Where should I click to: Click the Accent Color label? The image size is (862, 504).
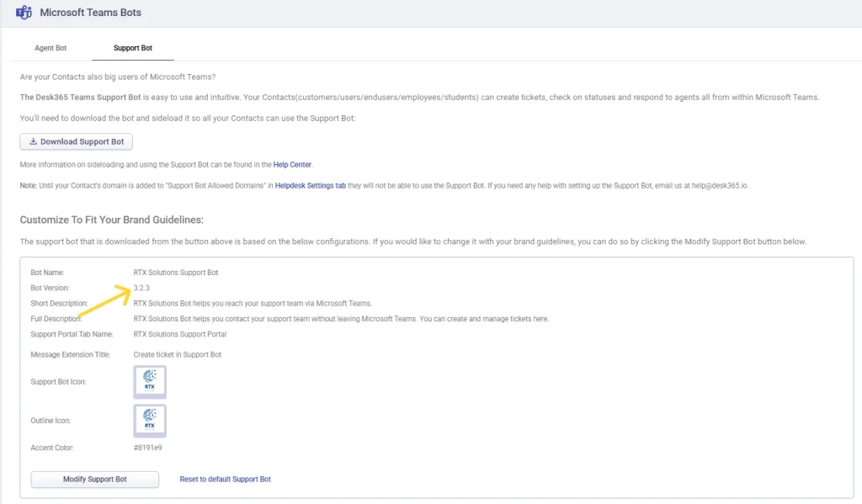[51, 448]
